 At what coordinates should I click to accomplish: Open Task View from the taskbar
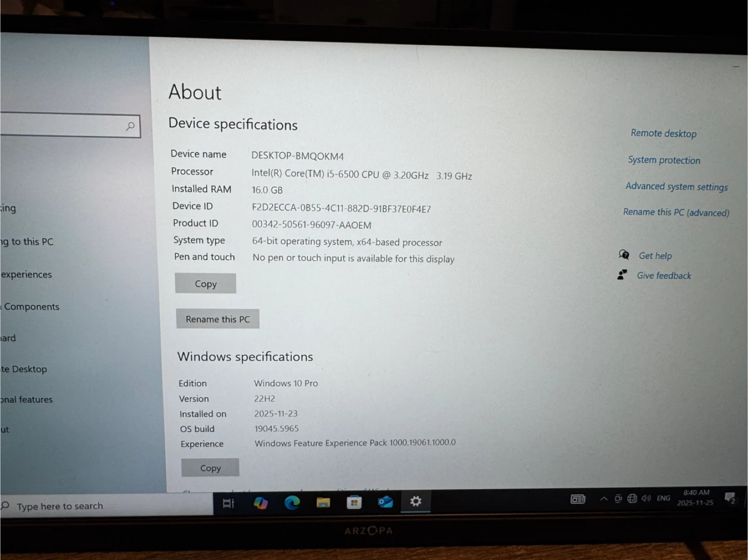tap(229, 503)
